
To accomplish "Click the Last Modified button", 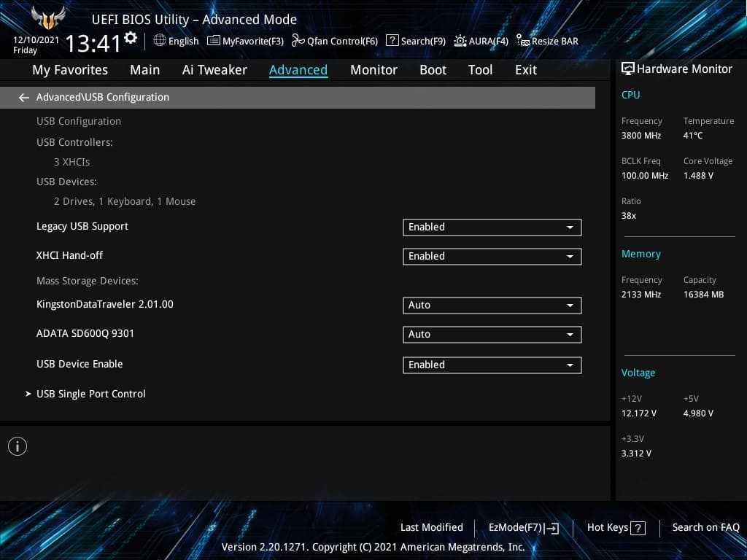I will pyautogui.click(x=431, y=527).
